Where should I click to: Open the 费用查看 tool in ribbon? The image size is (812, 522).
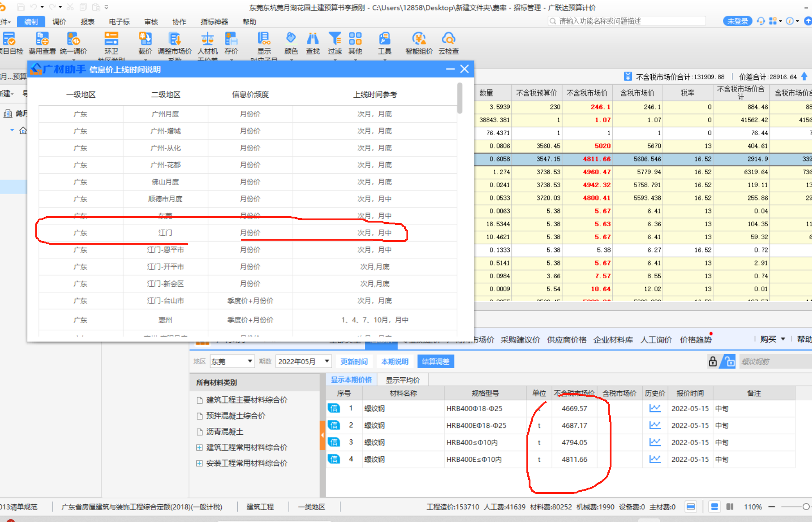tap(42, 43)
